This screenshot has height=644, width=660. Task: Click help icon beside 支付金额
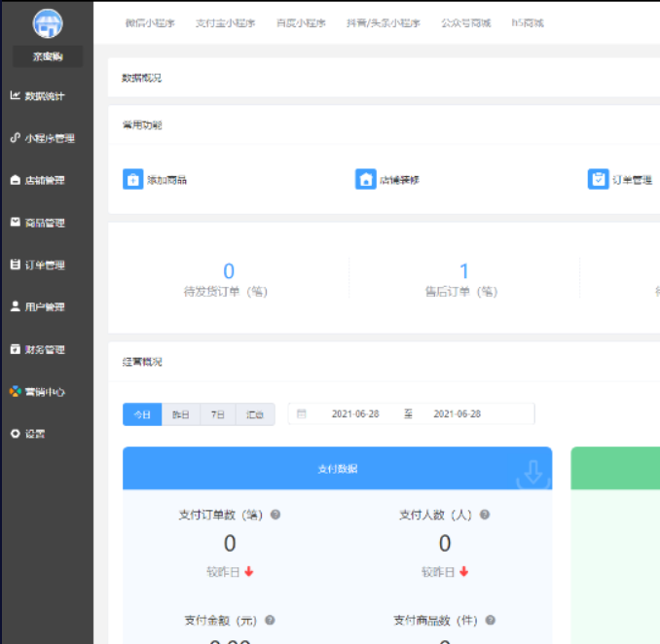point(270,620)
